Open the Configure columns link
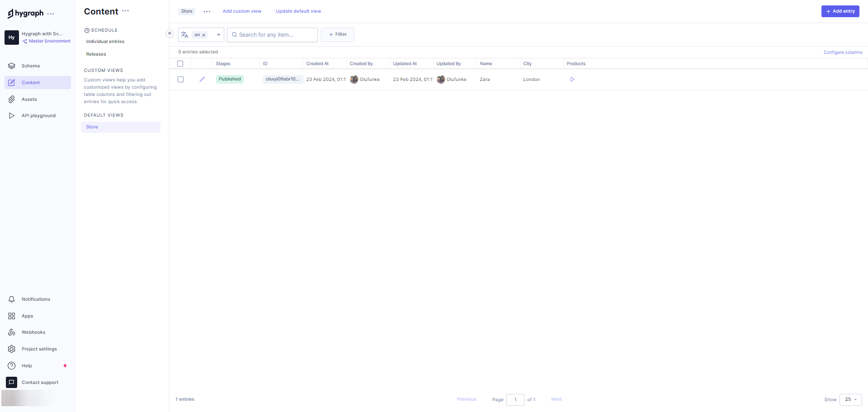This screenshot has width=868, height=412. 843,52
